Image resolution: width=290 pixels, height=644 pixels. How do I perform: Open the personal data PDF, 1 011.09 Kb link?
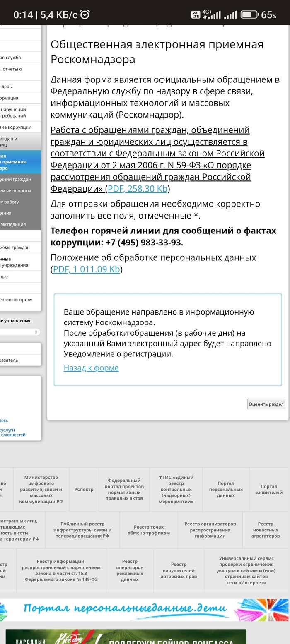tap(87, 269)
